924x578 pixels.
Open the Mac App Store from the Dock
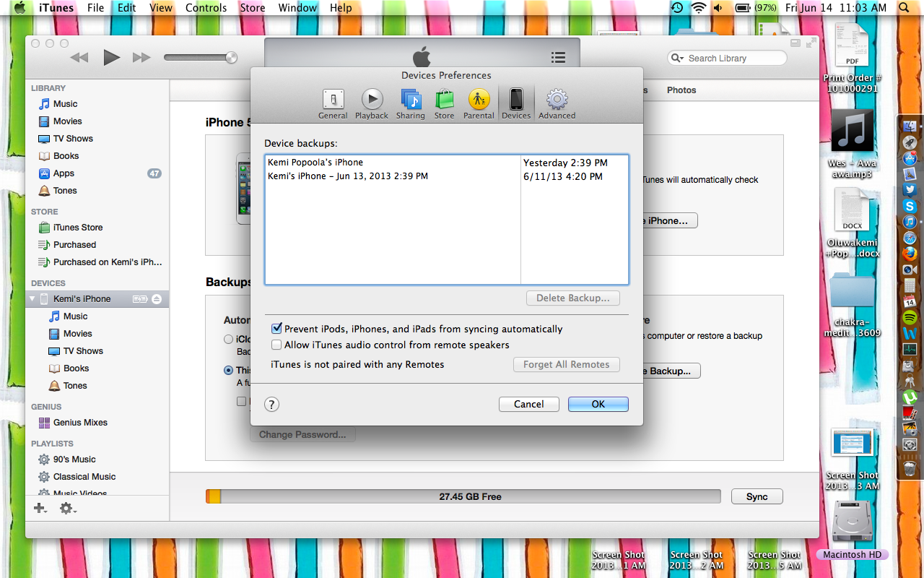coord(910,158)
